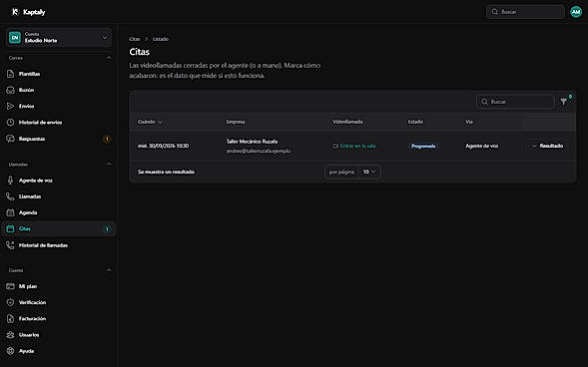Collapse the Cuenta sidebar section

pos(109,270)
